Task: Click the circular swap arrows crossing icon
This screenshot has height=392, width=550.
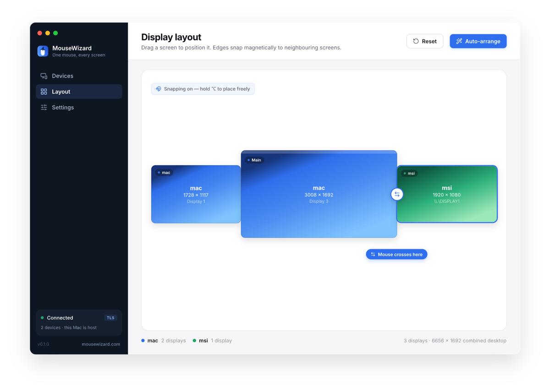Action: coord(397,194)
